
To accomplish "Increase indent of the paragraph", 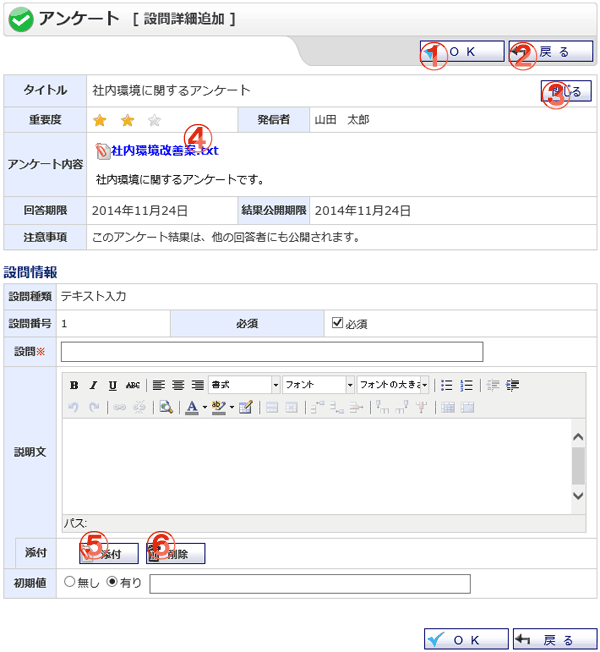I will click(x=512, y=385).
